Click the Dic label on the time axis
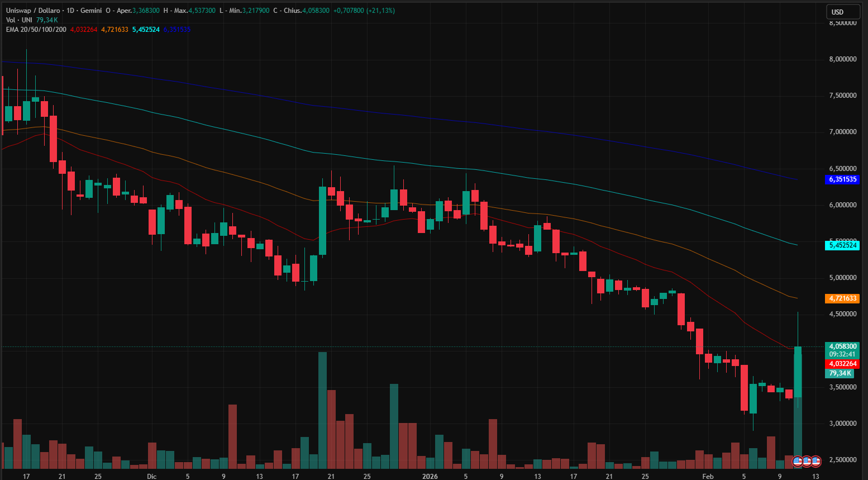The height and width of the screenshot is (480, 868). [151, 476]
